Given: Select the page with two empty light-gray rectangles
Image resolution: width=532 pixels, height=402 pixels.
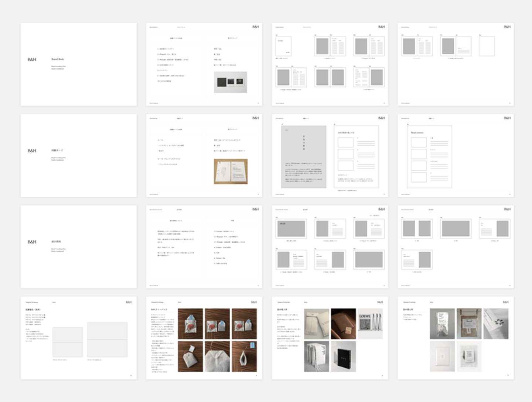Looking at the screenshot, I should point(78,338).
